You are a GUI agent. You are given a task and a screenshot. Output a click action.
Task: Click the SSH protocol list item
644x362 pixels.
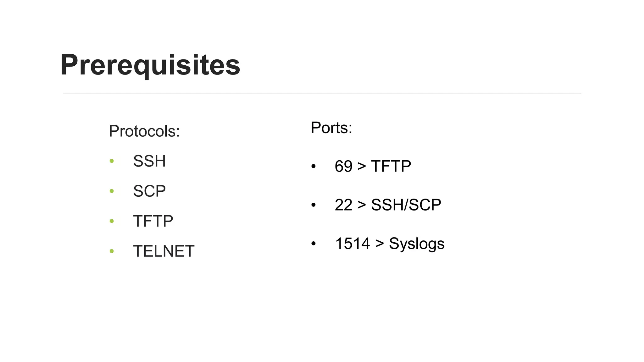pos(149,161)
